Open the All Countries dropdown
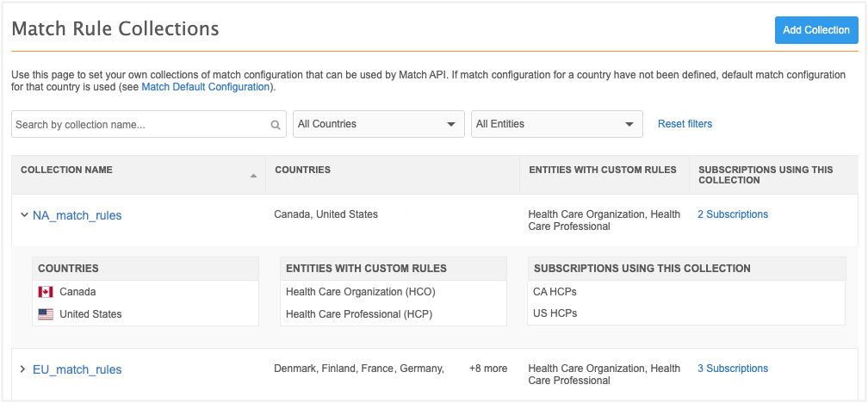This screenshot has width=868, height=403. click(x=378, y=124)
